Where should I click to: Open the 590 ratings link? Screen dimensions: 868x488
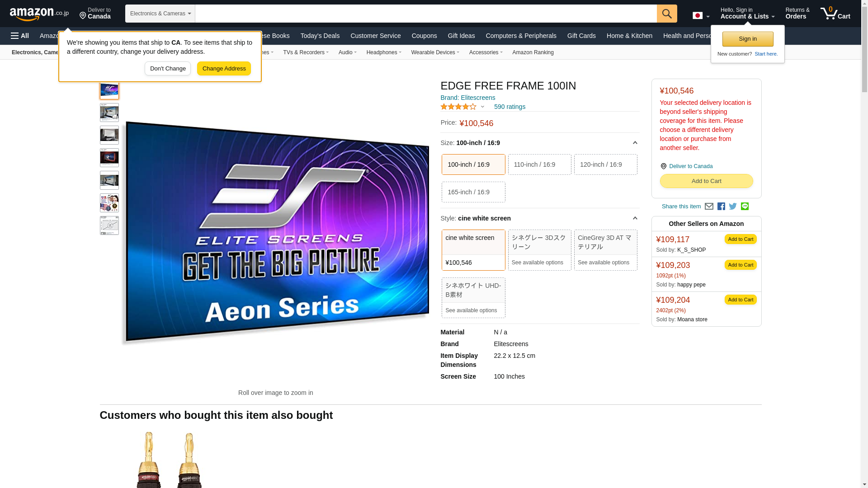pyautogui.click(x=509, y=107)
